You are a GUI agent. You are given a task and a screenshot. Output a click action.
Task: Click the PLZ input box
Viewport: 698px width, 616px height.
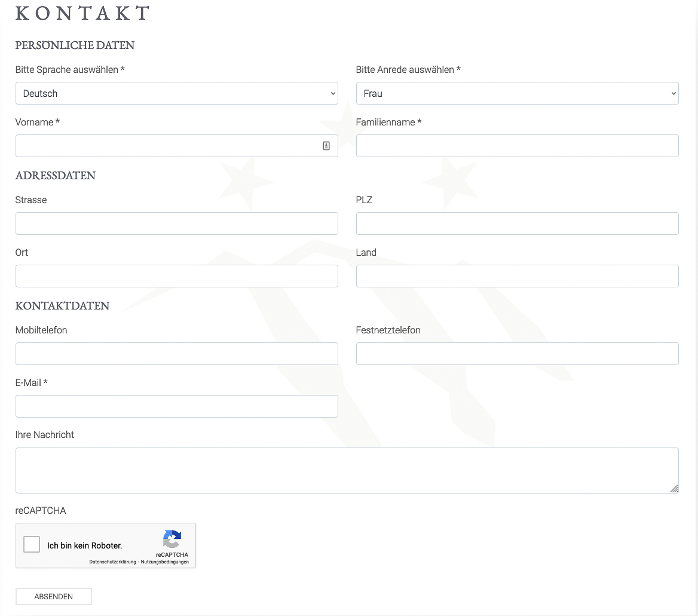pyautogui.click(x=517, y=223)
